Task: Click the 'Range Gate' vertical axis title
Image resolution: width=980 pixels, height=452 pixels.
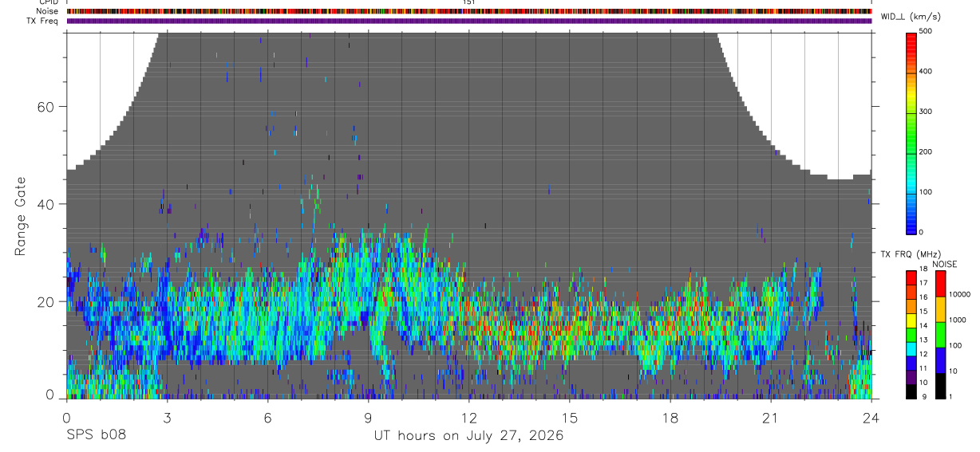Action: [x=20, y=215]
